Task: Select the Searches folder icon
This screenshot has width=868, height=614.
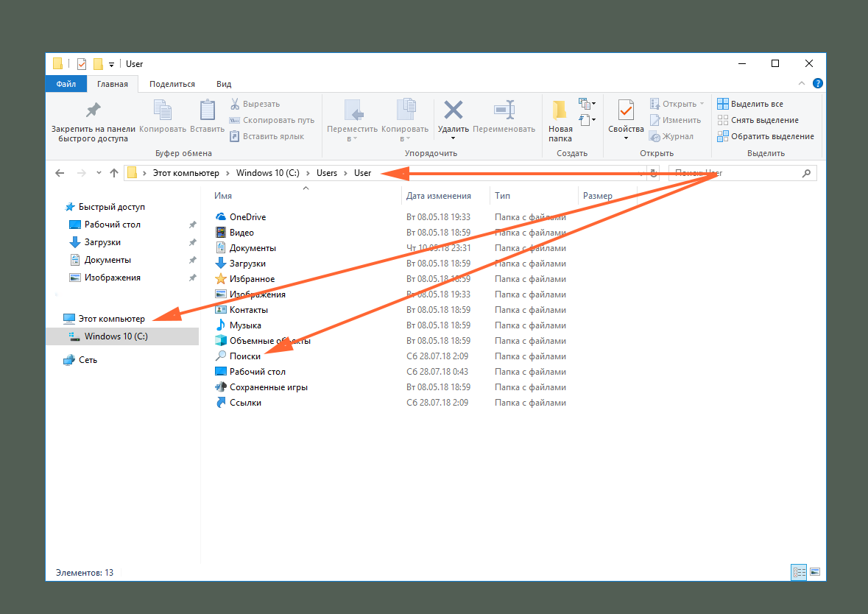Action: coord(221,356)
